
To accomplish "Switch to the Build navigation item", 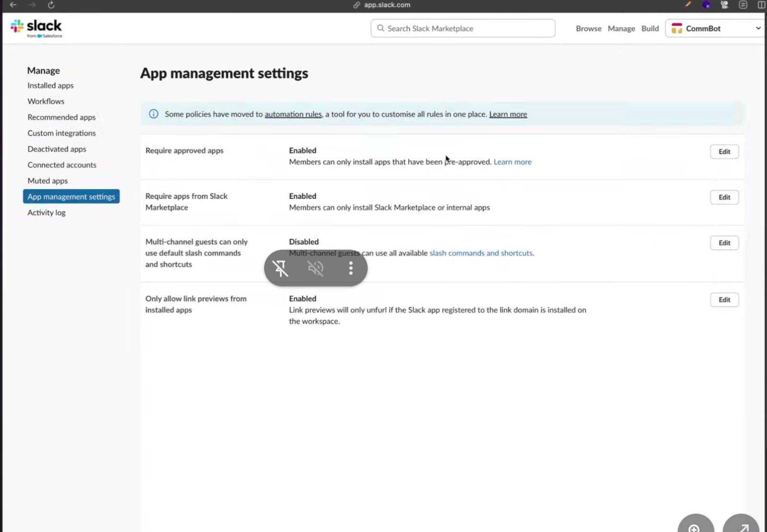I will point(650,28).
